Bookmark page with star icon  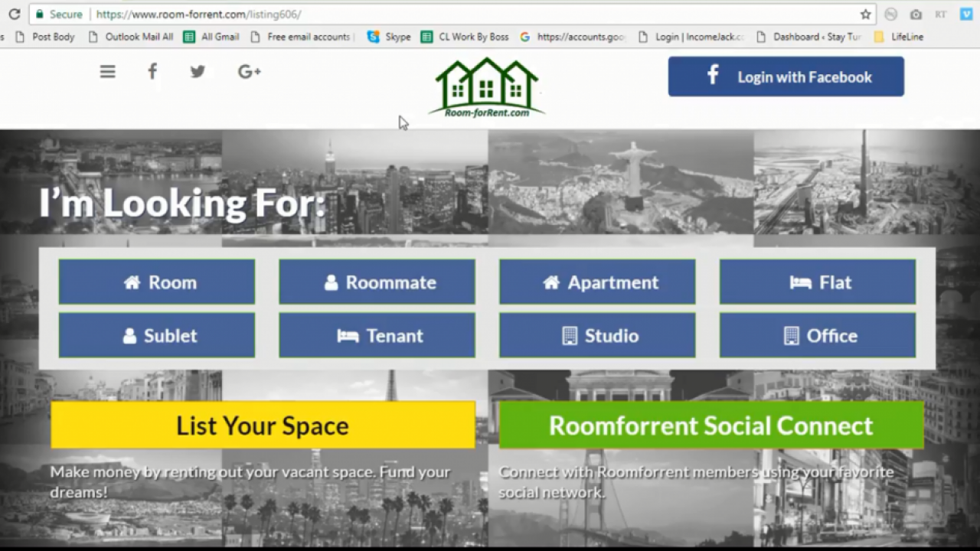[x=866, y=15]
